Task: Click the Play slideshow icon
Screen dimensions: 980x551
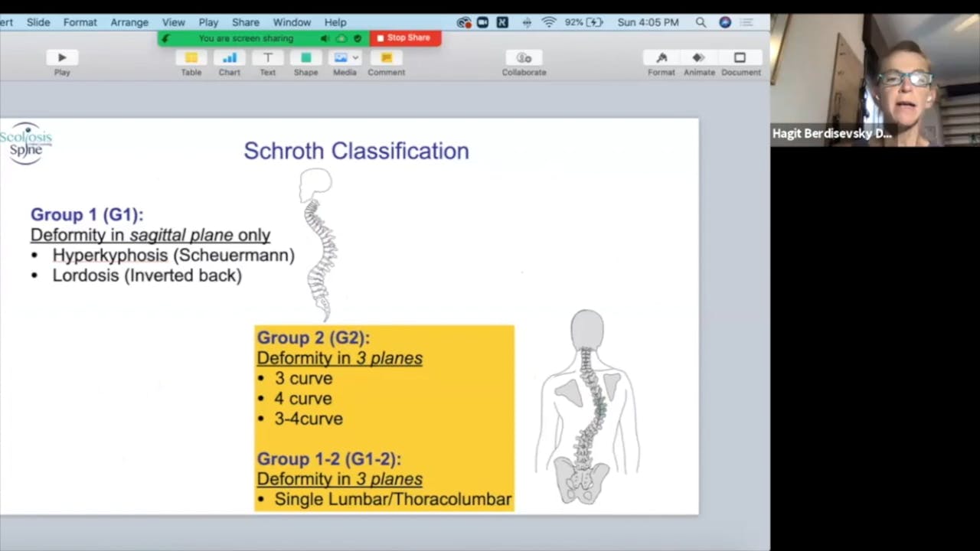Action: pyautogui.click(x=62, y=58)
